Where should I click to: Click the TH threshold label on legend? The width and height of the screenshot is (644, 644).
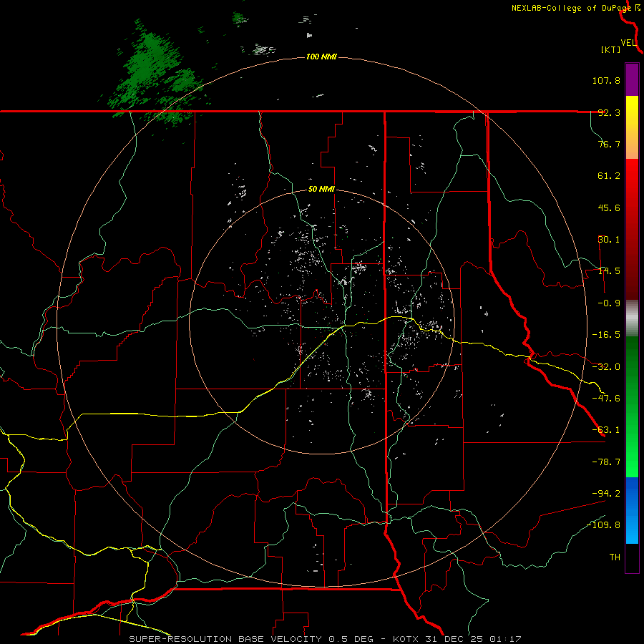pos(615,557)
